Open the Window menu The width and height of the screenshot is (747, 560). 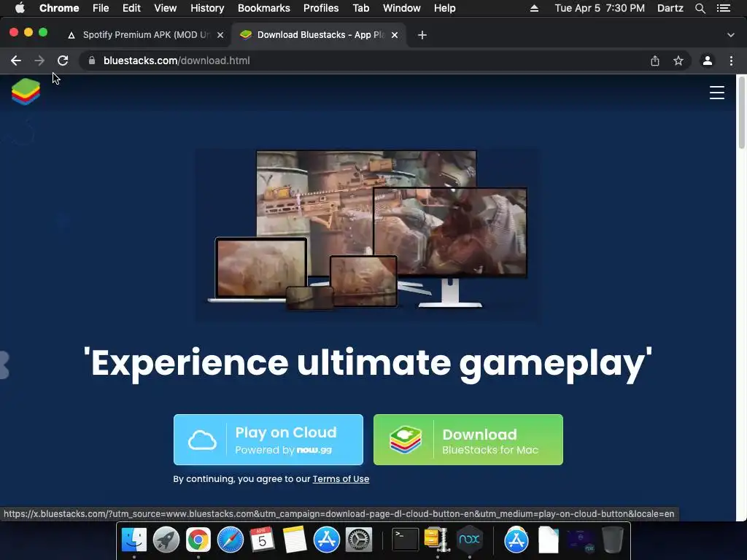tap(402, 8)
